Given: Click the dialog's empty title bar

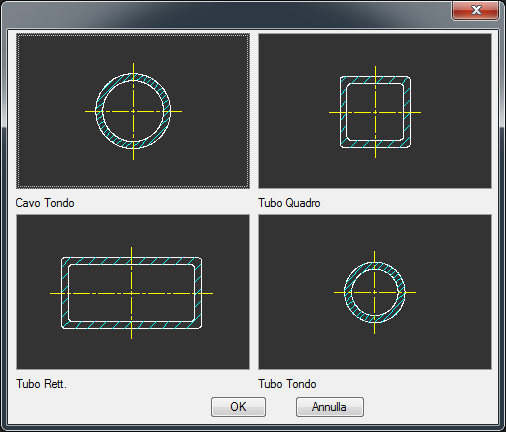Looking at the screenshot, I should [x=227, y=14].
